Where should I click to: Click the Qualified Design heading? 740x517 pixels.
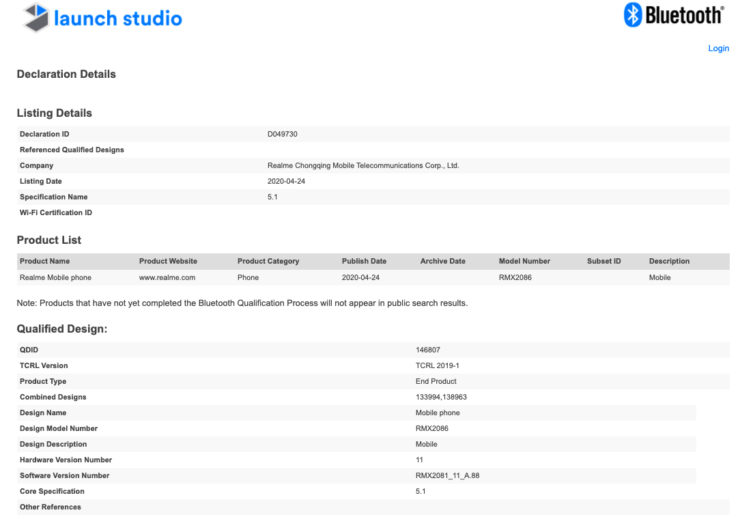(62, 329)
